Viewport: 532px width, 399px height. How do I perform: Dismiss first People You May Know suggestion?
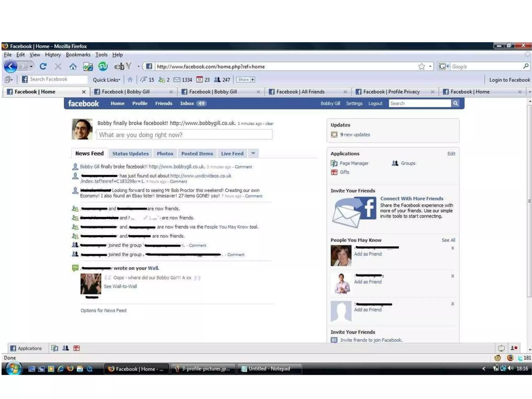click(453, 248)
